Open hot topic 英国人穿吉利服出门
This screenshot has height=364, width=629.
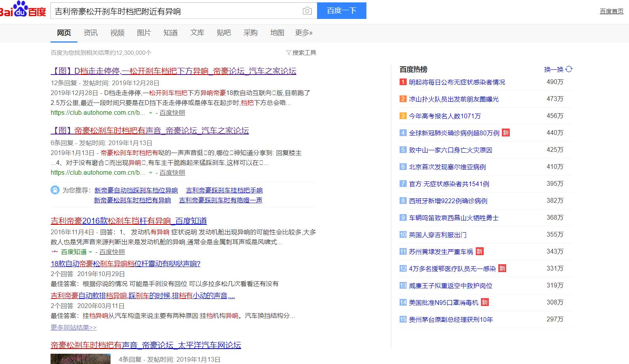tap(437, 235)
